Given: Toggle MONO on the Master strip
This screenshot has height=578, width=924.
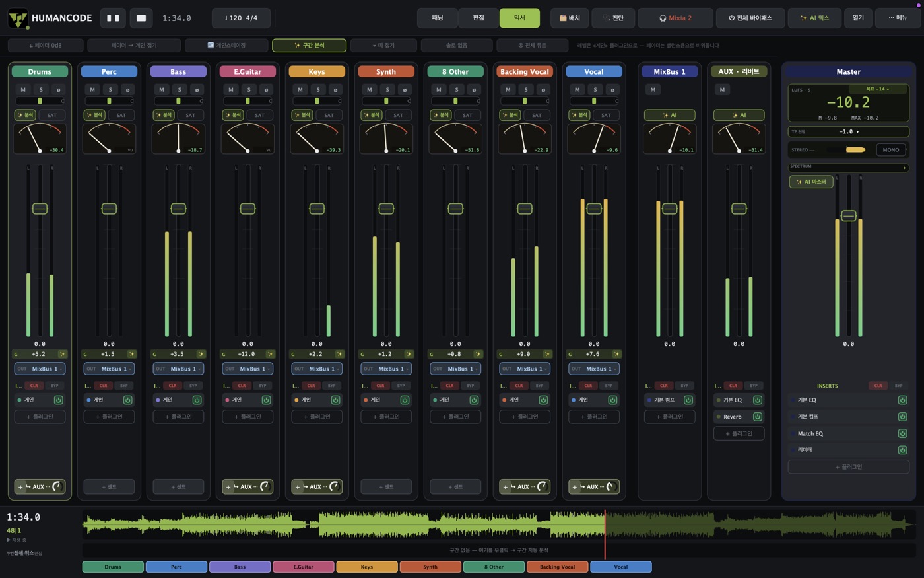Looking at the screenshot, I should [x=891, y=150].
